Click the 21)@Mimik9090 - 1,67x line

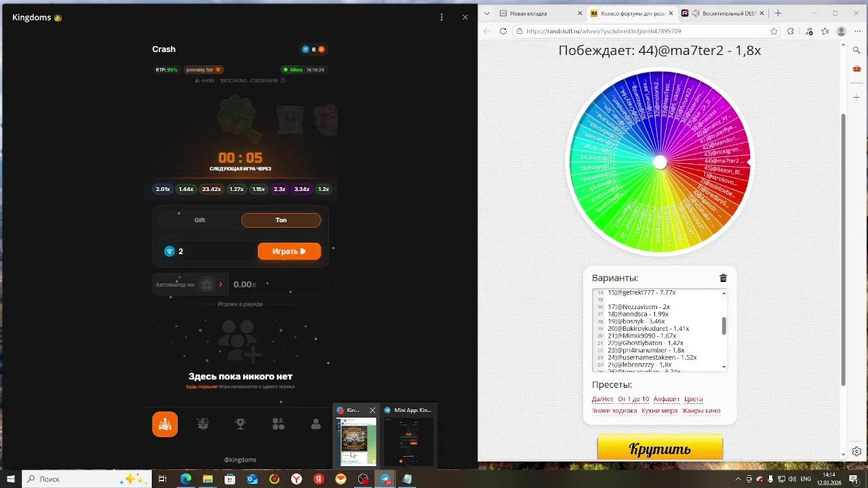642,335
